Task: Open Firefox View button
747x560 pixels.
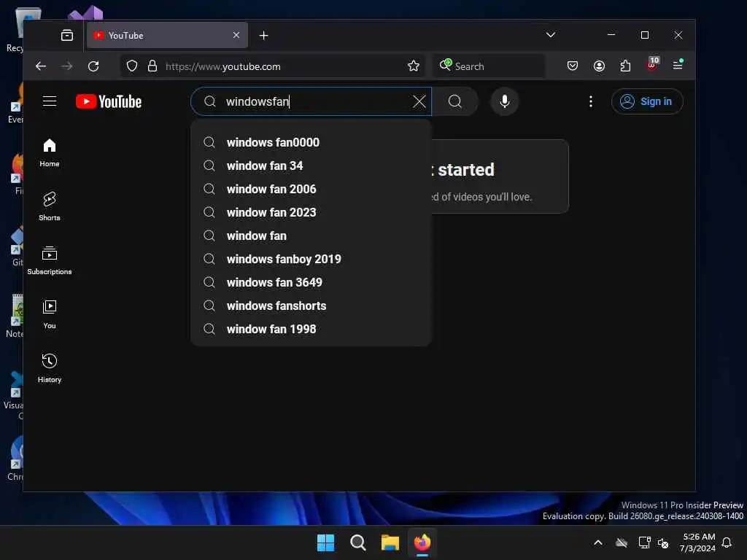Action: click(67, 35)
